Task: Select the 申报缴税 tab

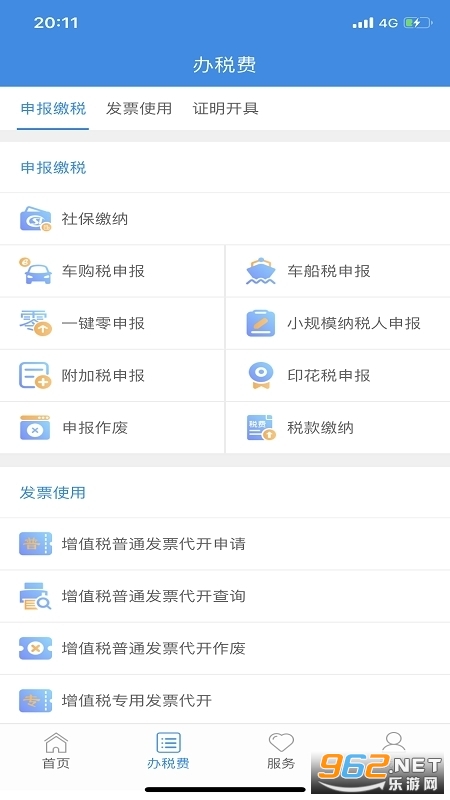Action: tap(54, 109)
